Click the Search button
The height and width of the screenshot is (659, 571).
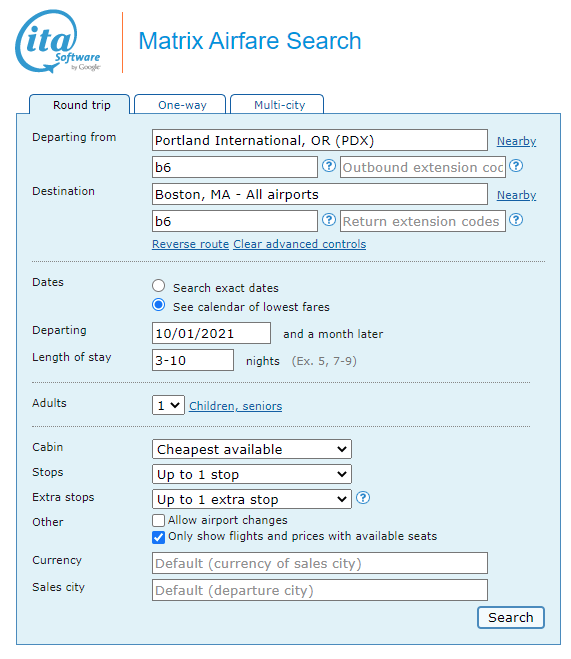pos(511,617)
